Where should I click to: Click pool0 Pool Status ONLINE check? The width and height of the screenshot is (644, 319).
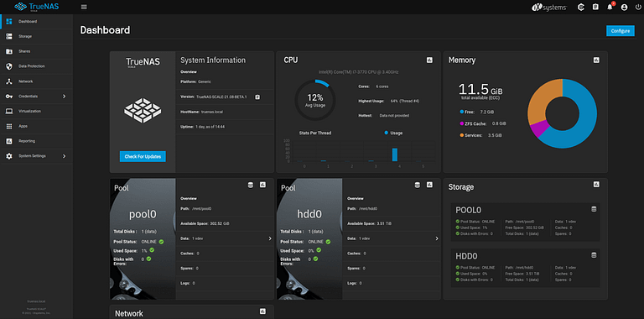161,242
